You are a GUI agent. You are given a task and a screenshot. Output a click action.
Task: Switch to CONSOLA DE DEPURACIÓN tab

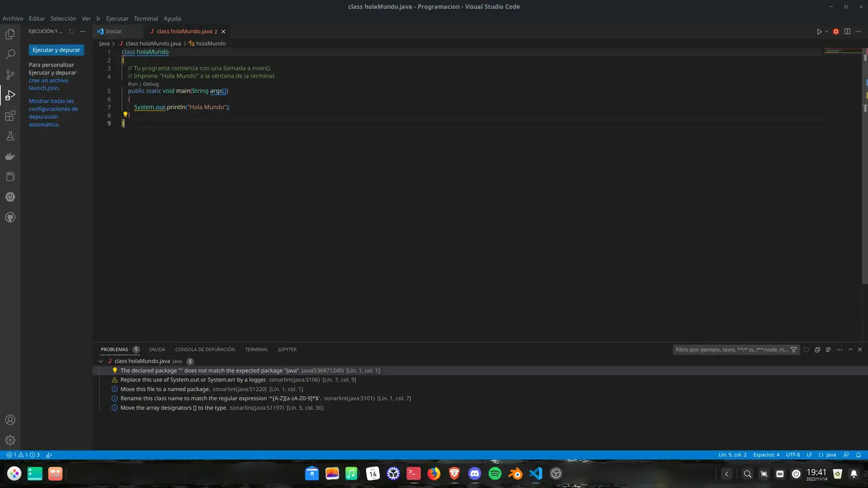click(x=205, y=350)
